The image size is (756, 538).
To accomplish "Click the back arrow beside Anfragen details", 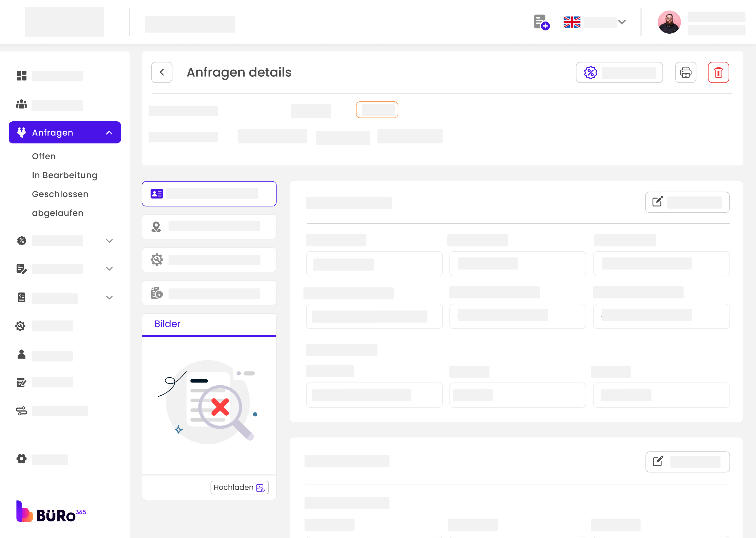I will 161,72.
